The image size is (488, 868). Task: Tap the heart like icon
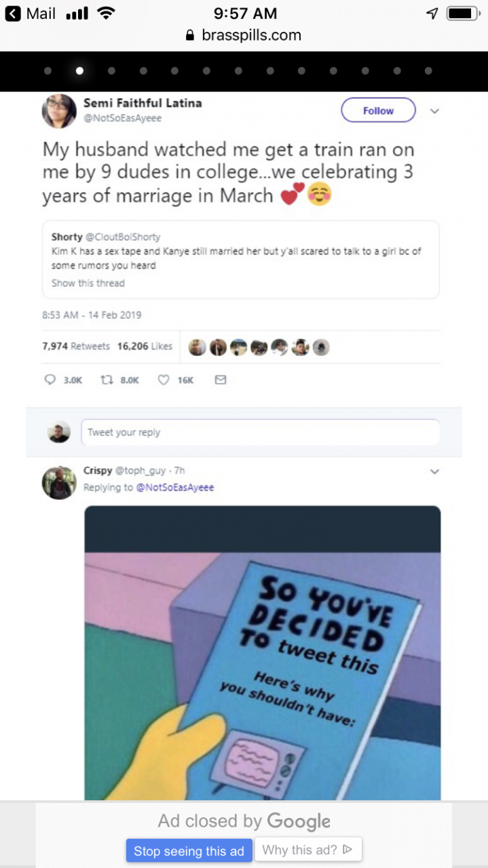coord(164,380)
